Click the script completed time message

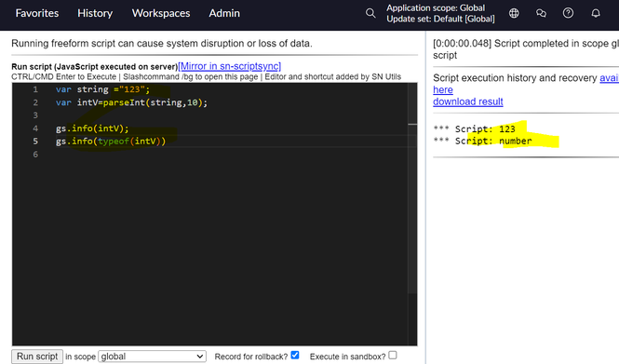click(x=526, y=49)
